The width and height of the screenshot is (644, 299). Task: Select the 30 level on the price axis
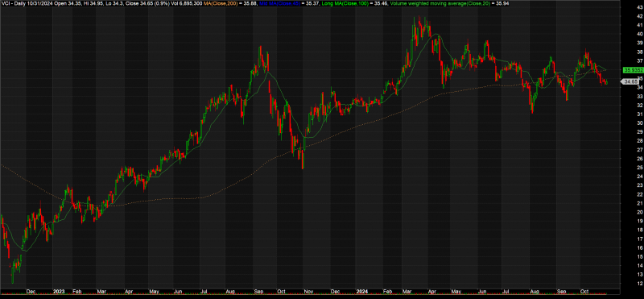(639, 123)
